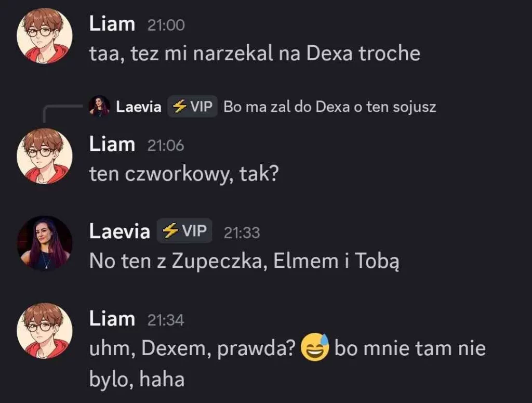Click the sweat-smile emoji in Liam's last message
The width and height of the screenshot is (532, 403).
(x=315, y=348)
